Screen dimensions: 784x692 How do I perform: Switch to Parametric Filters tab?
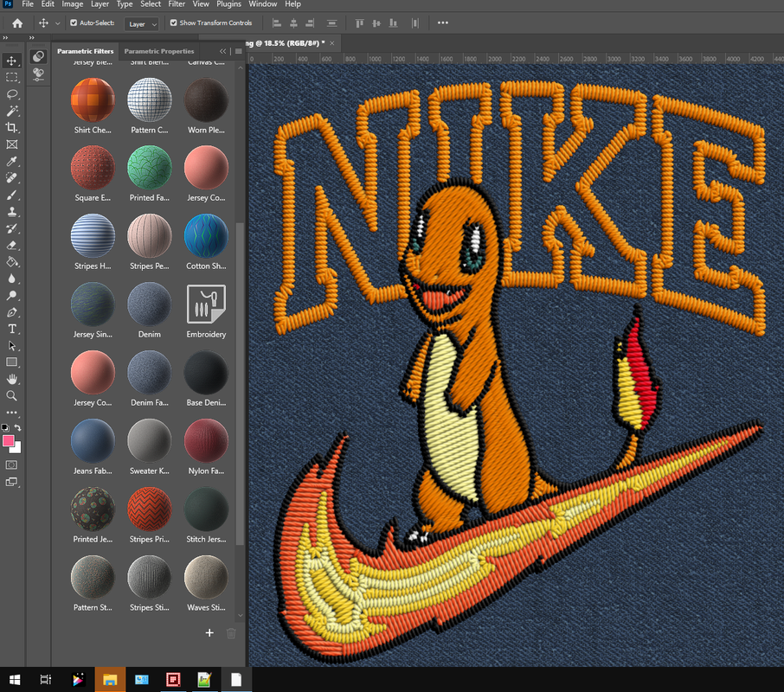(x=86, y=51)
